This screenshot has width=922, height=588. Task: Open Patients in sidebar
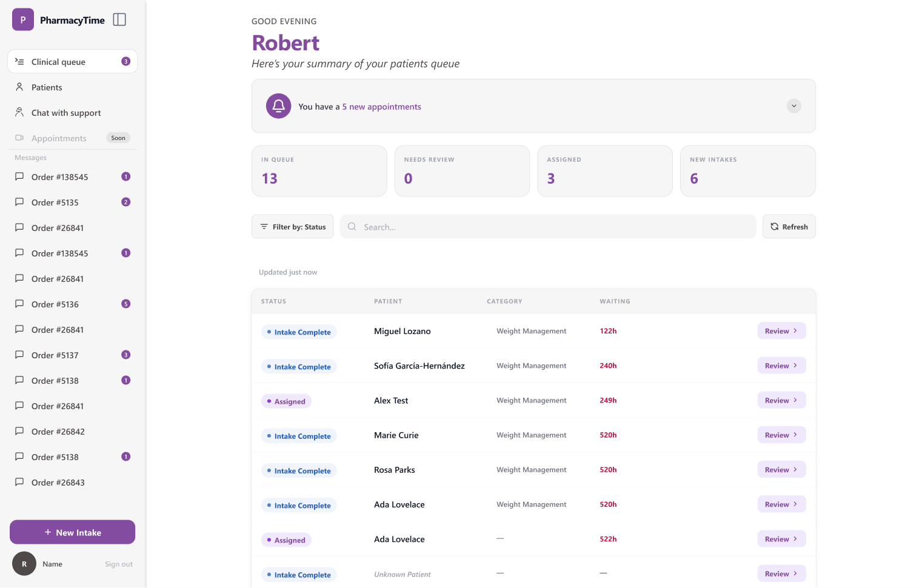72,87
